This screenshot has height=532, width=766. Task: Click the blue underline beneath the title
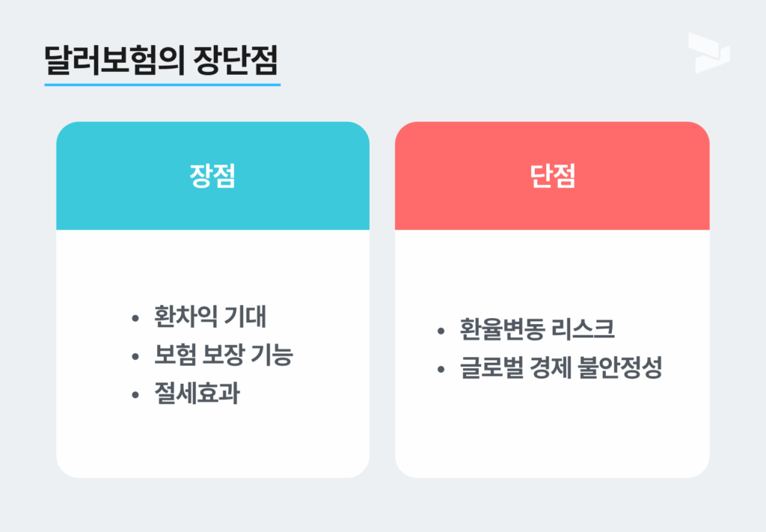click(162, 85)
